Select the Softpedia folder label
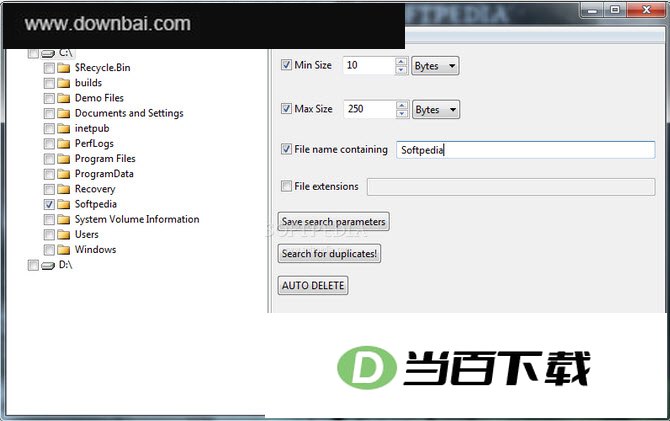The height and width of the screenshot is (421, 670). [x=96, y=204]
